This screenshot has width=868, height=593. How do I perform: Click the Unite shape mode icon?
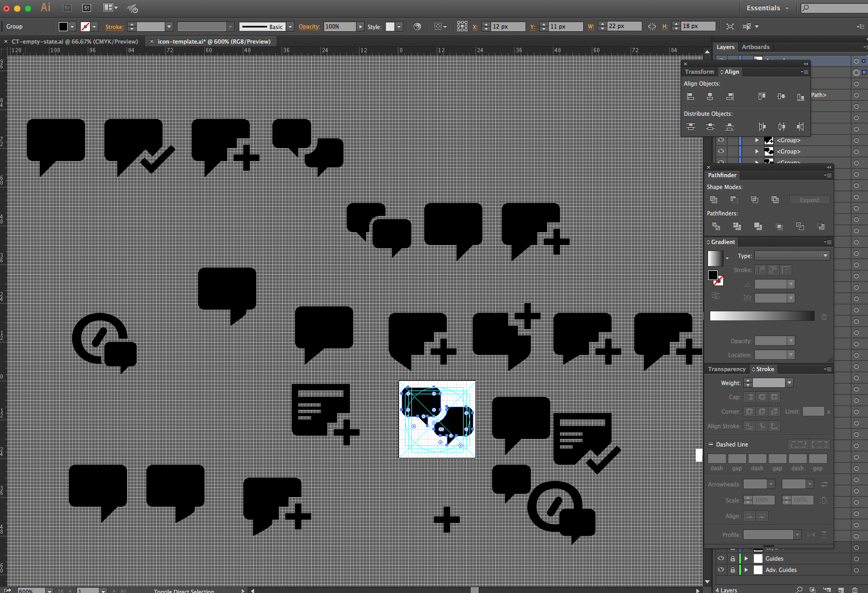(714, 200)
